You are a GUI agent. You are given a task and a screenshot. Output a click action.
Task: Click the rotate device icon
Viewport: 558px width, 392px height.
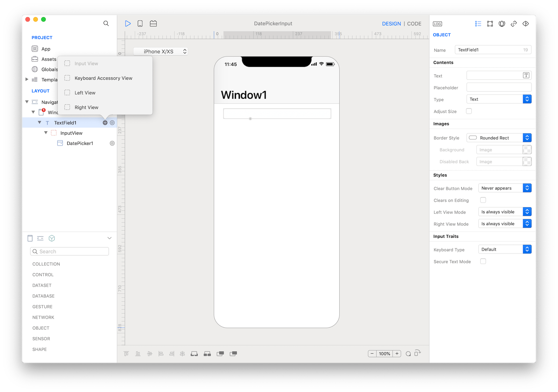click(x=418, y=353)
